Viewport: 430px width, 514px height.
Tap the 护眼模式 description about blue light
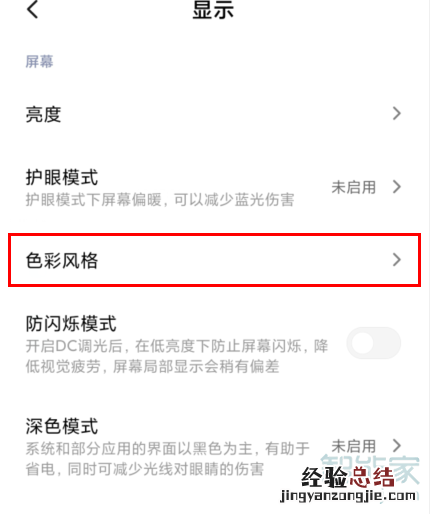tap(160, 200)
